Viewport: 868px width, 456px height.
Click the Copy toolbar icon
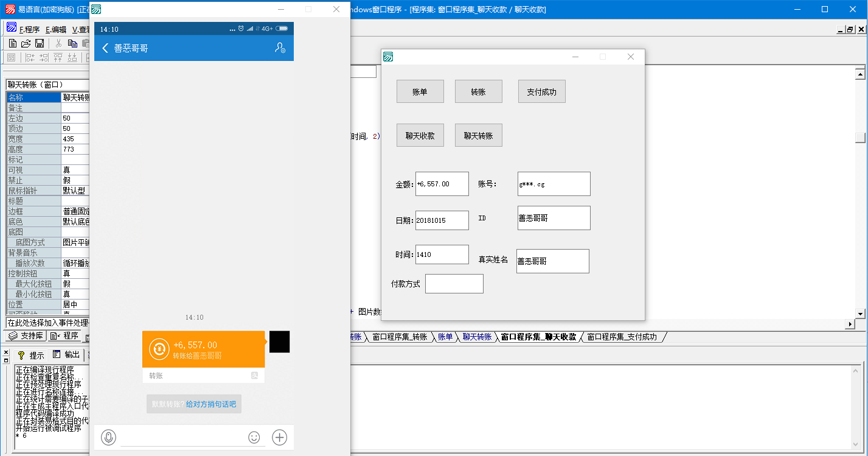(x=72, y=43)
